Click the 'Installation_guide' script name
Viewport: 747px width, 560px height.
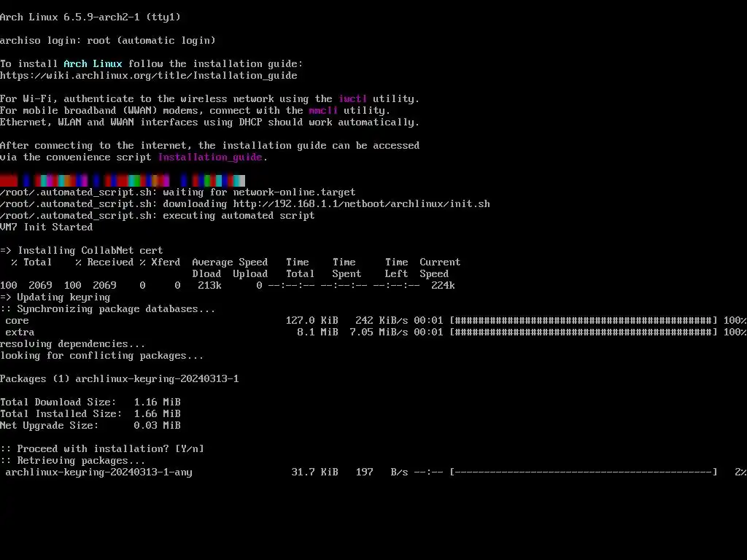(x=210, y=157)
